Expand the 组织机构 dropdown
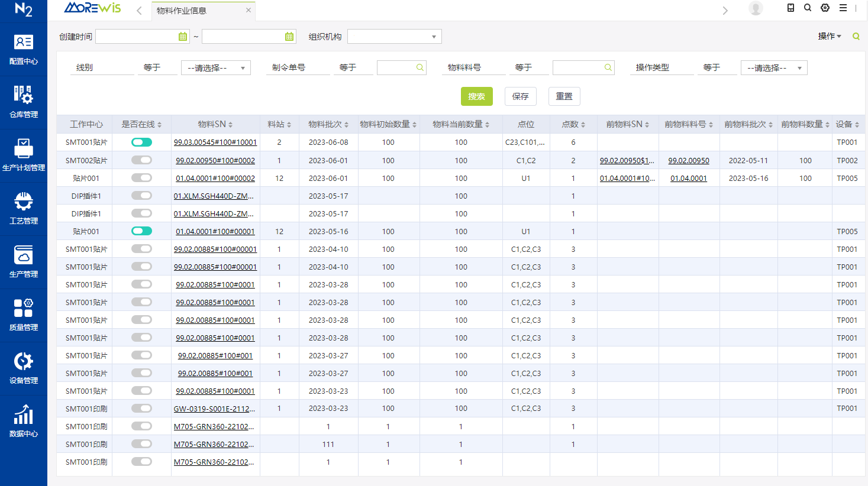The image size is (868, 486). 394,37
